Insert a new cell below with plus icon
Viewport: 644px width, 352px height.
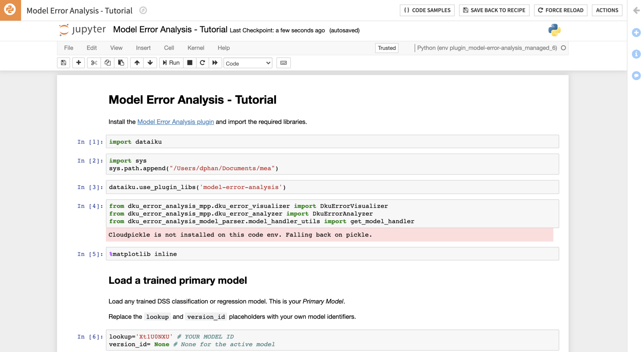click(78, 63)
